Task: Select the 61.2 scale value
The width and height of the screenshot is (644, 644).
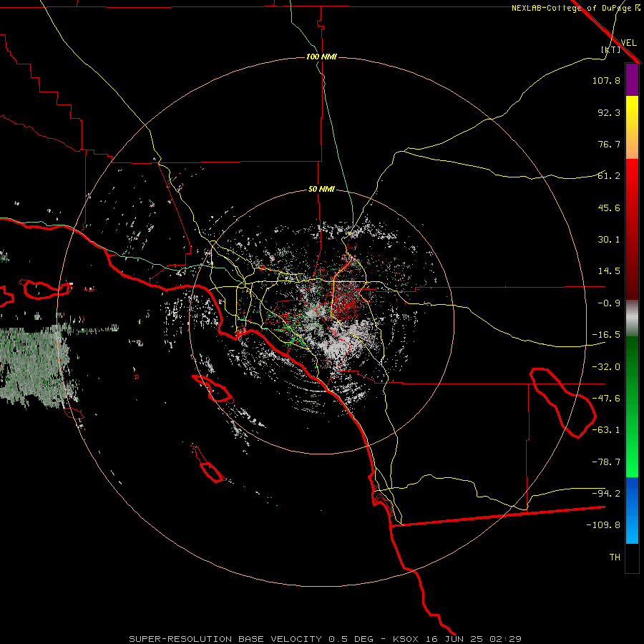Action: pyautogui.click(x=609, y=176)
